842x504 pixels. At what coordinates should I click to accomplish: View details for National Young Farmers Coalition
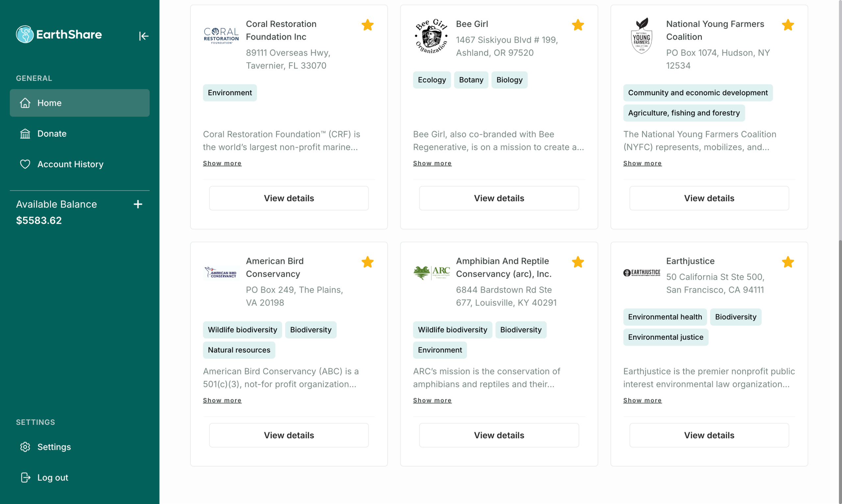(709, 198)
